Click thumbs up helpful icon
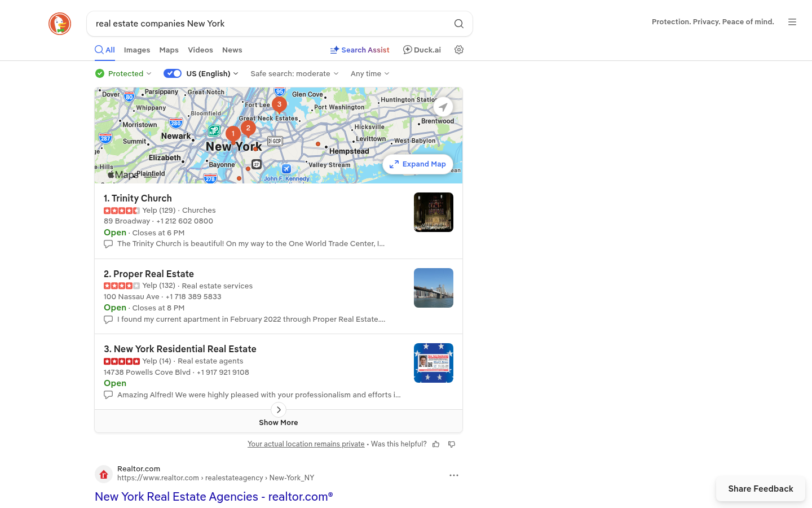This screenshot has width=812, height=508. click(436, 444)
